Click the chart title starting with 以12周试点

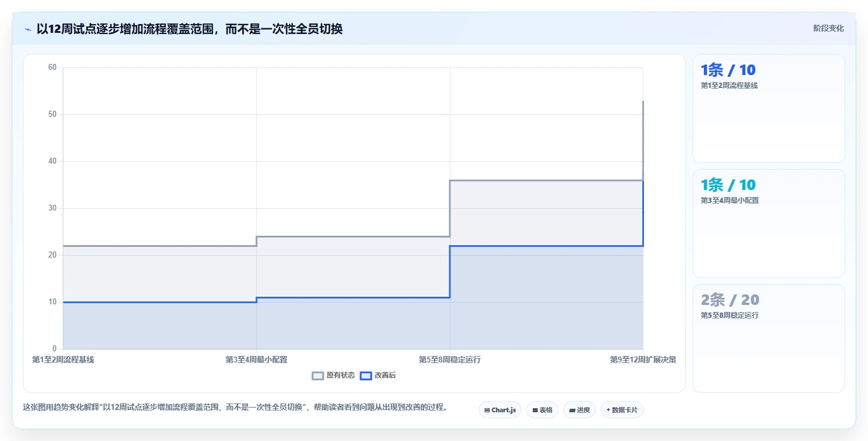click(189, 29)
